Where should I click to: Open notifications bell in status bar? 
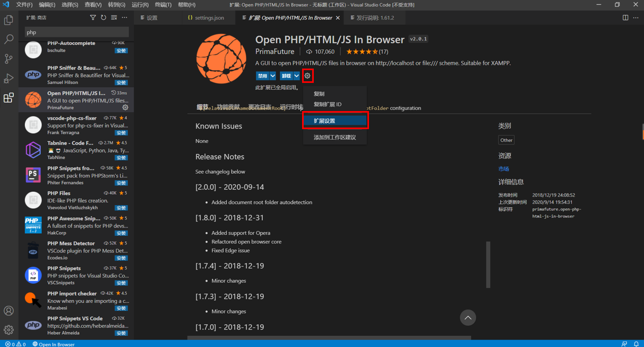pos(636,344)
